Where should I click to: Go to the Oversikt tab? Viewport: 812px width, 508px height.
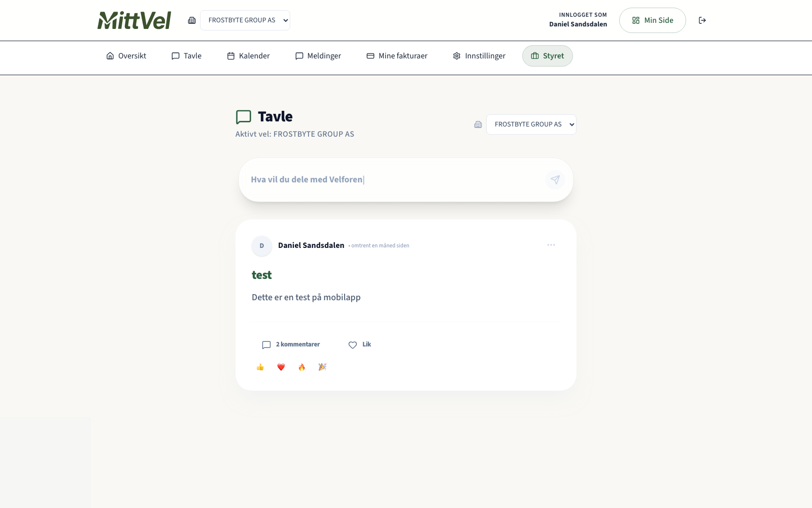[x=126, y=56]
